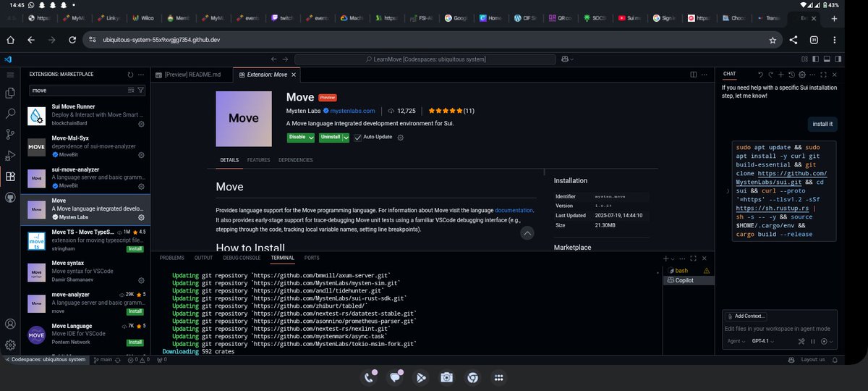Open the mystenlabs.com publisher link

(352, 111)
